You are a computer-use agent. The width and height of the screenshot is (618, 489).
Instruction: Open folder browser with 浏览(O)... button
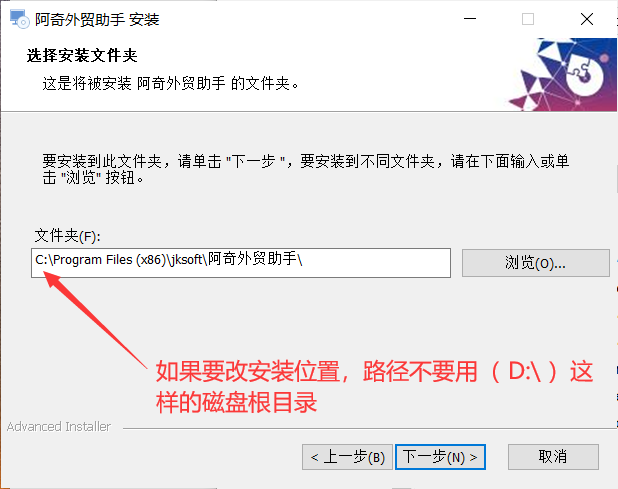[x=536, y=263]
